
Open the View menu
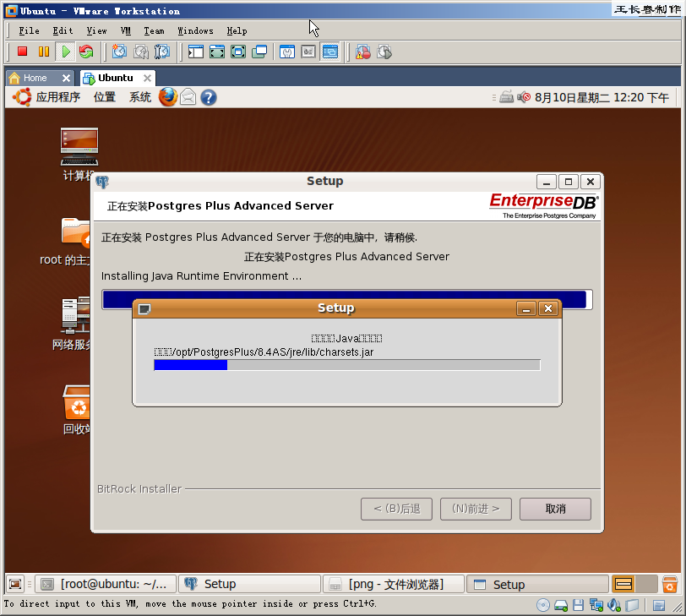96,30
